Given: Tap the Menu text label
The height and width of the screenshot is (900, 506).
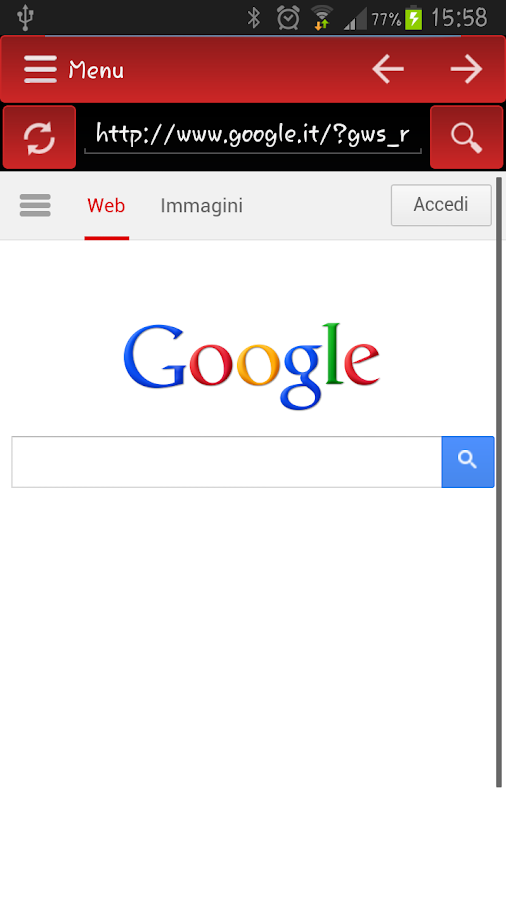Looking at the screenshot, I should click(x=96, y=71).
